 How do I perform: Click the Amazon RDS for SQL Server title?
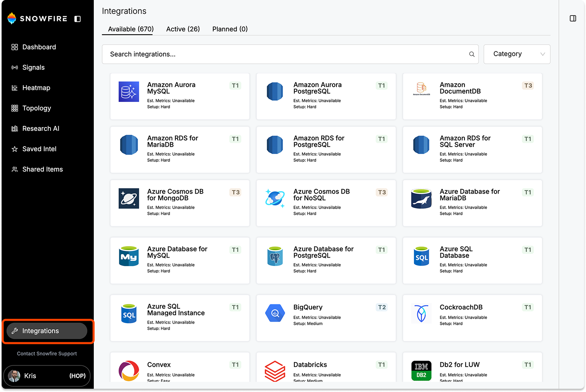[465, 141]
